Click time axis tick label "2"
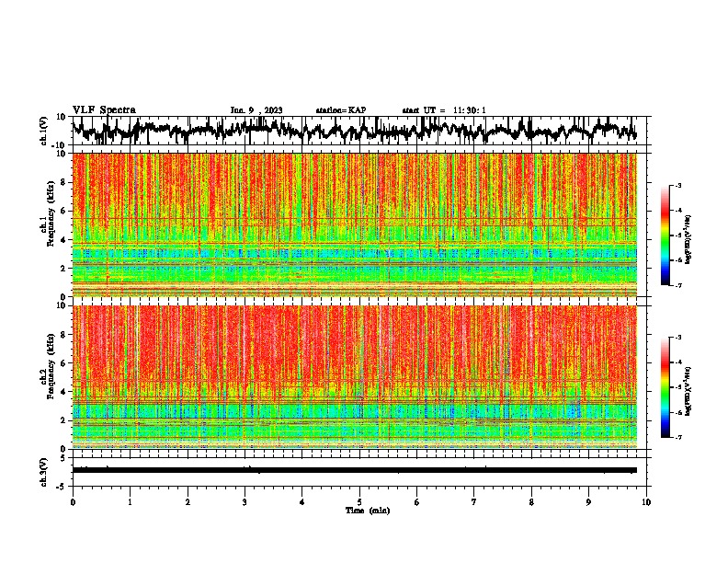 pyautogui.click(x=188, y=502)
